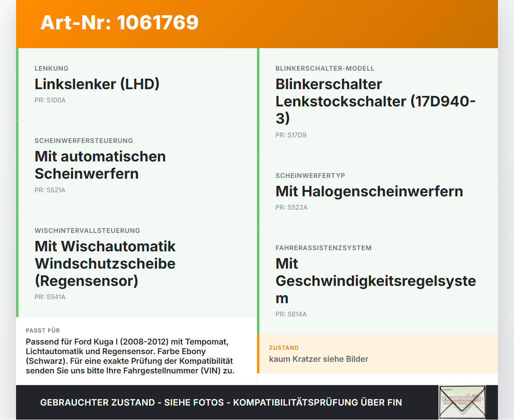The image size is (514, 420).
Task: Click the envelope stamp thumbnail
Action: (x=462, y=402)
